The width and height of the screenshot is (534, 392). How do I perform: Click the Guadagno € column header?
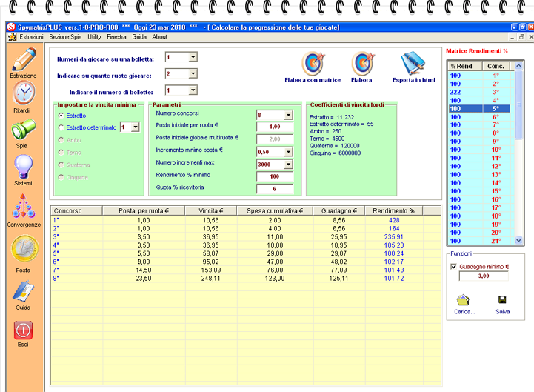point(339,210)
